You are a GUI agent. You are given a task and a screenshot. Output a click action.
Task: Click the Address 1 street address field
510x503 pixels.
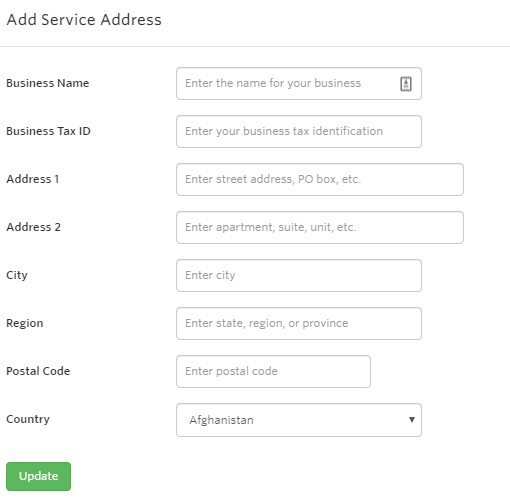click(320, 179)
